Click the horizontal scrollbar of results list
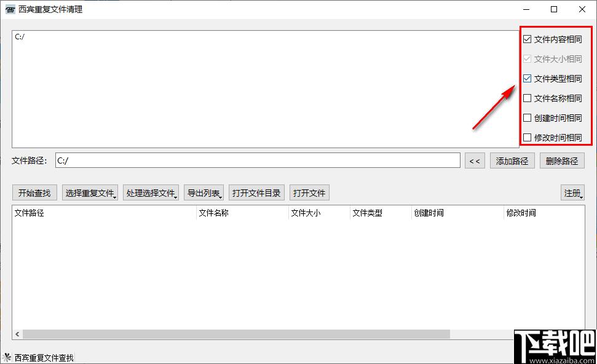This screenshot has width=597, height=364. point(237,334)
